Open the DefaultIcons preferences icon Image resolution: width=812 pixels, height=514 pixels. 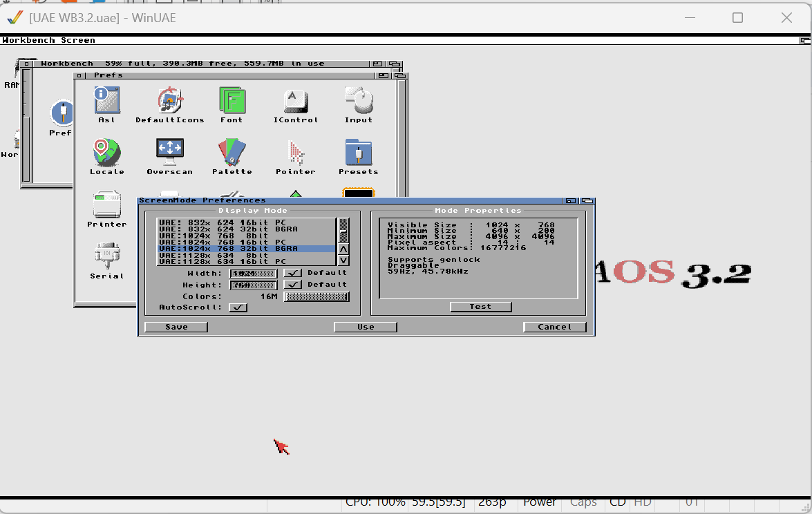click(x=169, y=100)
